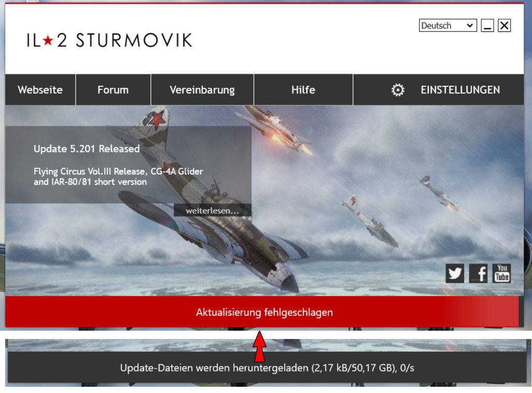Minimize the launcher window
This screenshot has width=532, height=393.
(x=487, y=25)
